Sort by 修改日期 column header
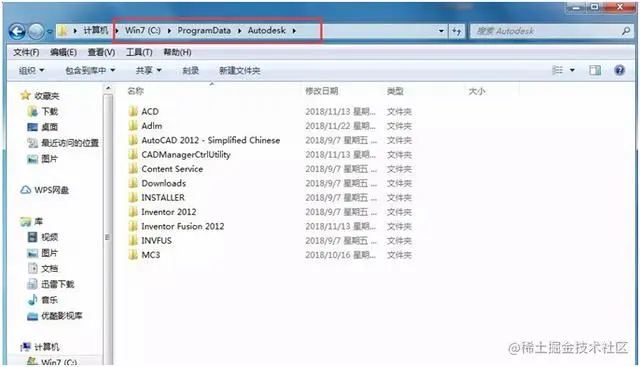Viewport: 640px width, 367px height. tap(322, 91)
